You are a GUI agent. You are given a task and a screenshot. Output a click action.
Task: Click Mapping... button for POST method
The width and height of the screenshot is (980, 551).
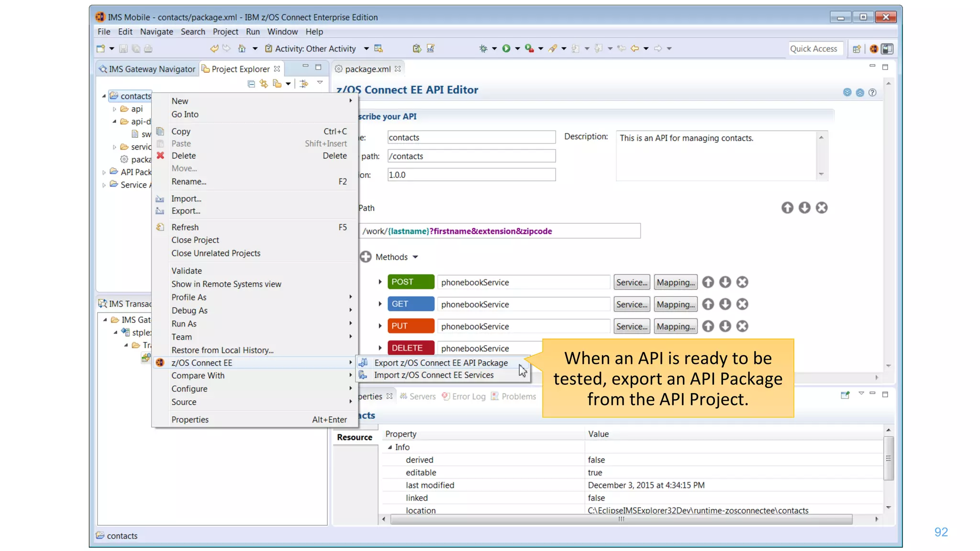click(676, 282)
